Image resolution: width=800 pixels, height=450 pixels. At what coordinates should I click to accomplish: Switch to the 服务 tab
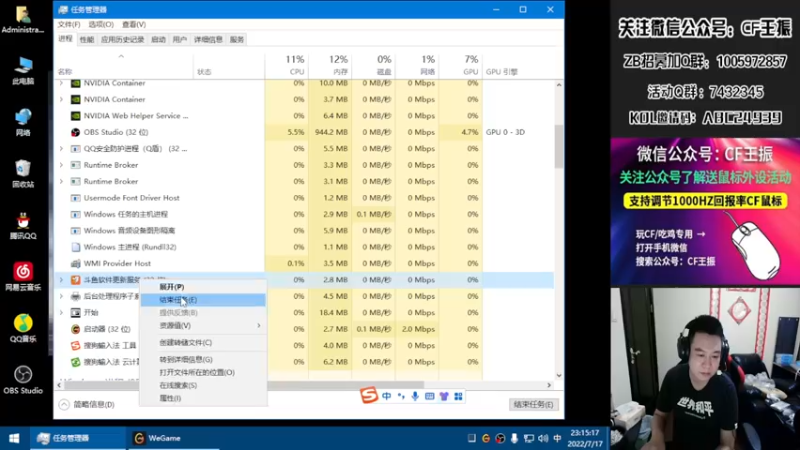coord(237,39)
